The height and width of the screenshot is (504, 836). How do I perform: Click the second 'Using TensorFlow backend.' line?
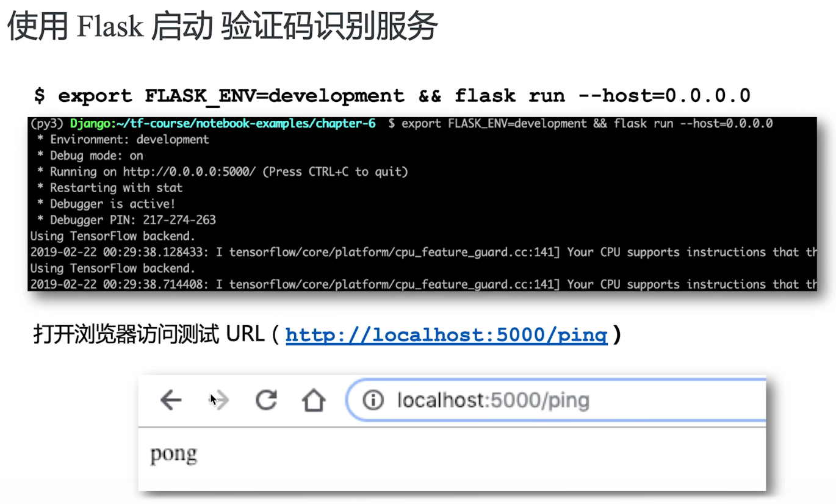[x=112, y=268]
